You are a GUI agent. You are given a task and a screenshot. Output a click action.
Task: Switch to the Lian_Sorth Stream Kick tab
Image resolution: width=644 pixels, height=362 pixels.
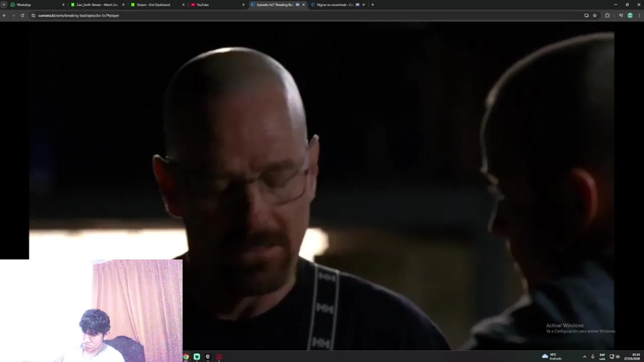click(98, 5)
